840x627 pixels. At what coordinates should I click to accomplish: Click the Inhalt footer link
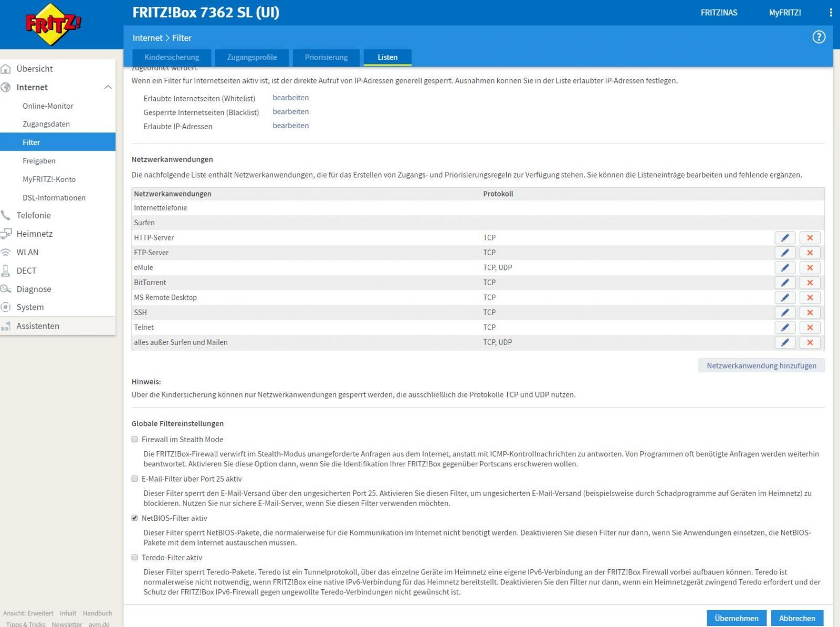pos(68,613)
